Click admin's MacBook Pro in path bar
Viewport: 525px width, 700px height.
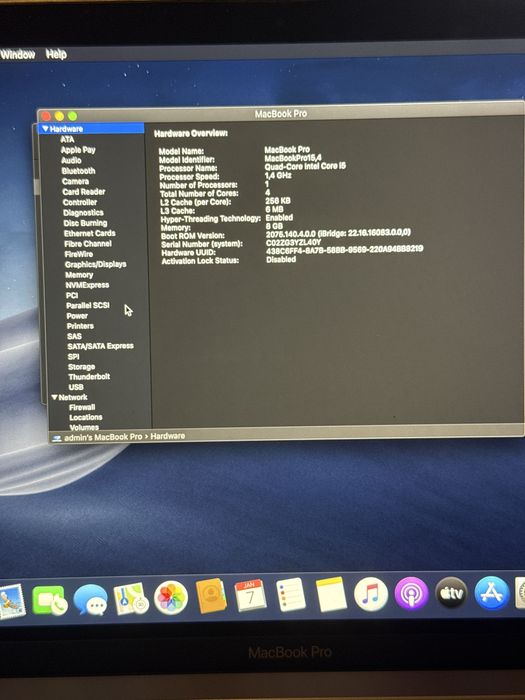point(103,437)
